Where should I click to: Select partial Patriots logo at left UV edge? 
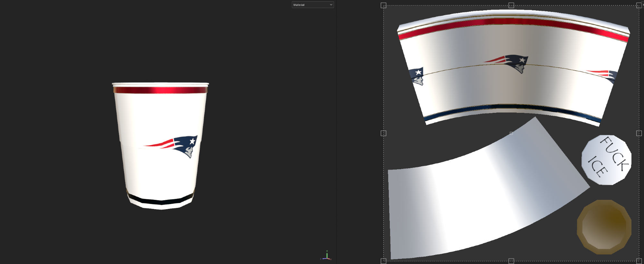point(417,76)
